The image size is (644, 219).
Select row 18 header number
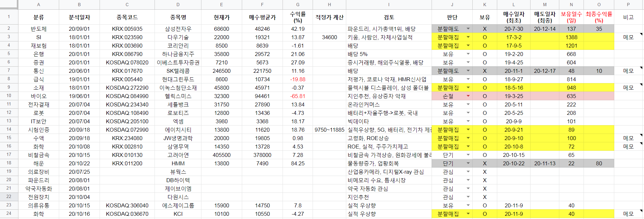click(9, 163)
